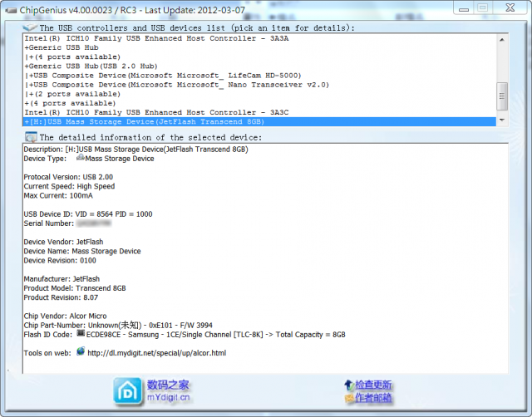Viewport: 532px width, 417px height.
Task: Click the "Chip Part-Number: Unknown" line
Action: point(118,325)
